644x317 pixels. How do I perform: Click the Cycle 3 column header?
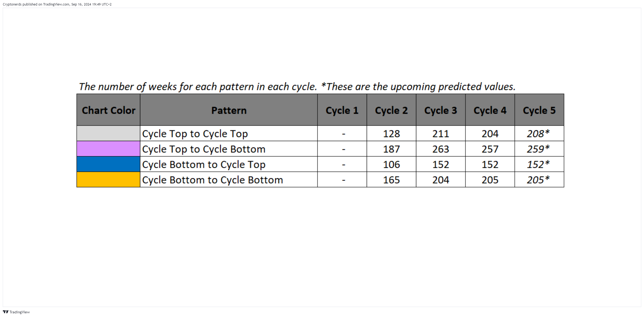tap(441, 110)
